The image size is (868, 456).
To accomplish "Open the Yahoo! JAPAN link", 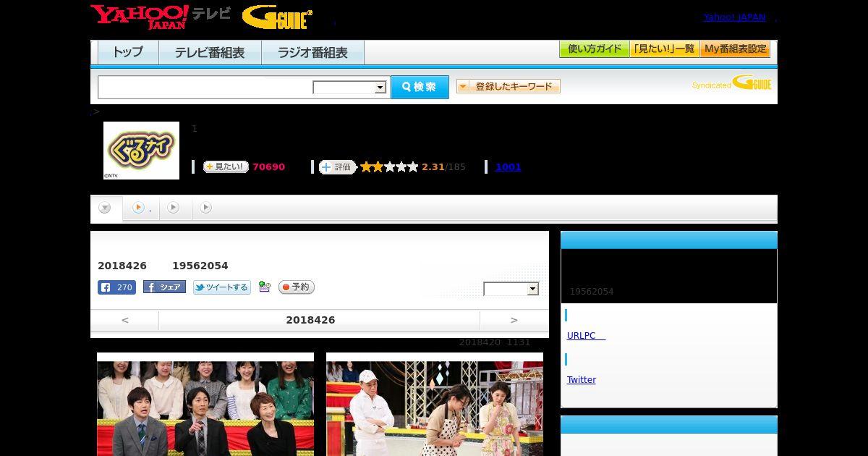I will pyautogui.click(x=734, y=17).
